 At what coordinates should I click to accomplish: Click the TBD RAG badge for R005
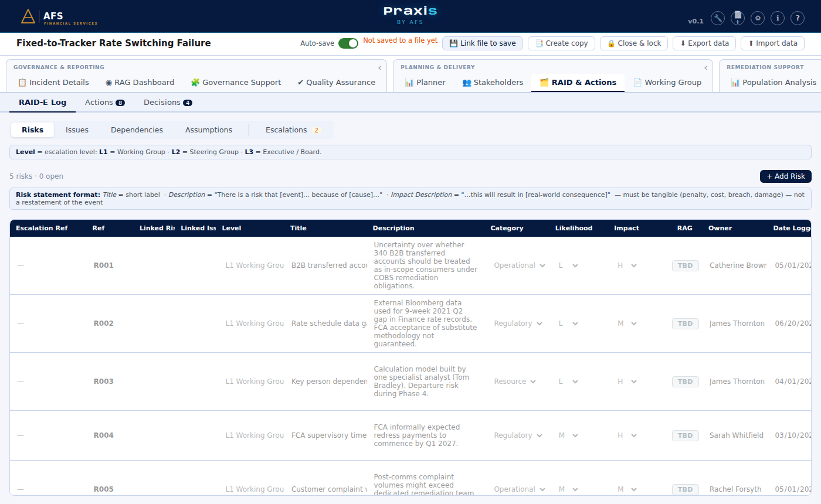point(685,489)
